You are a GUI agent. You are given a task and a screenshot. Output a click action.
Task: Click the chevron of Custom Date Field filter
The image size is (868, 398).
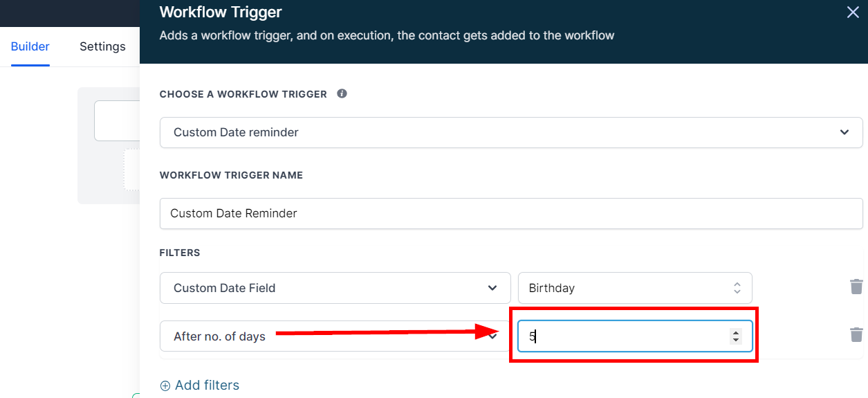492,288
